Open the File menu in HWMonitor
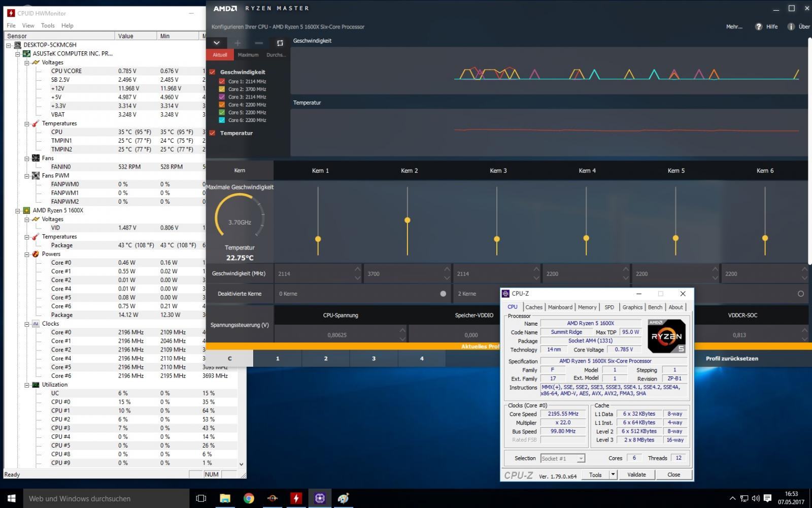Viewport: 812px width, 508px height. coord(11,25)
